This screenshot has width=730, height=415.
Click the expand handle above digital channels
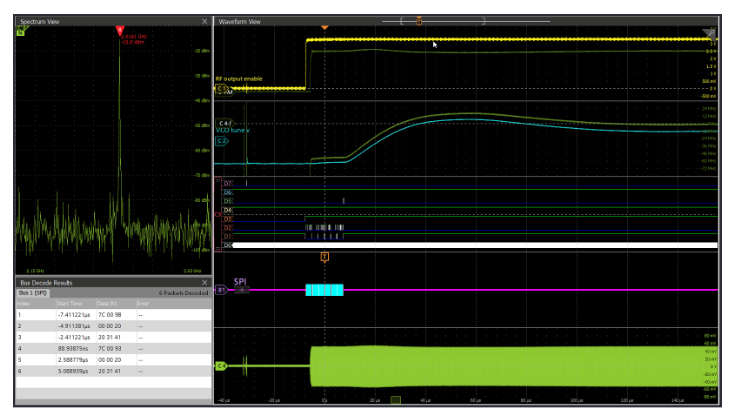click(x=220, y=179)
